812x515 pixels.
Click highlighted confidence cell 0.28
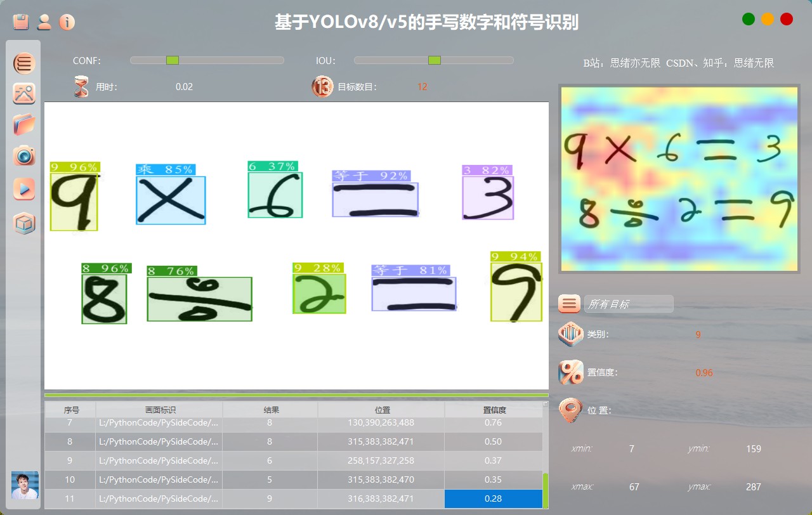494,499
